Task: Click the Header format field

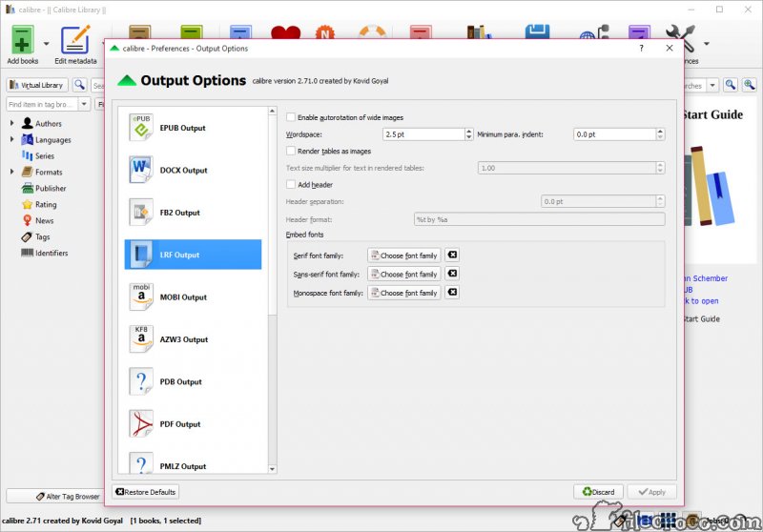Action: tap(539, 219)
